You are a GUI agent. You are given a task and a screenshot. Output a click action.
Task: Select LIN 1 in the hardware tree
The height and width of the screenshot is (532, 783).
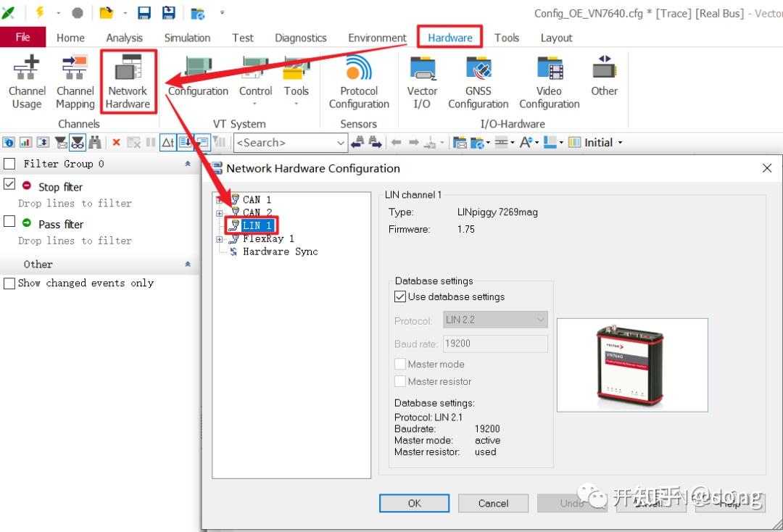point(257,225)
